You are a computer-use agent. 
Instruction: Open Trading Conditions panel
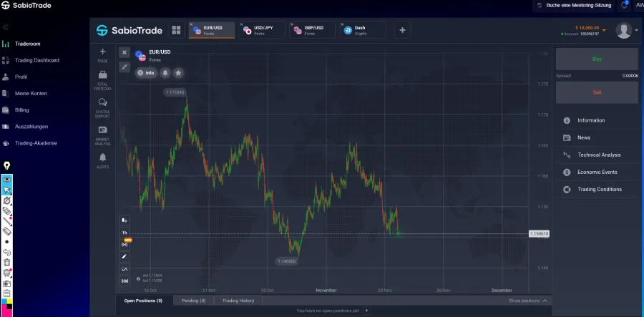(x=597, y=190)
